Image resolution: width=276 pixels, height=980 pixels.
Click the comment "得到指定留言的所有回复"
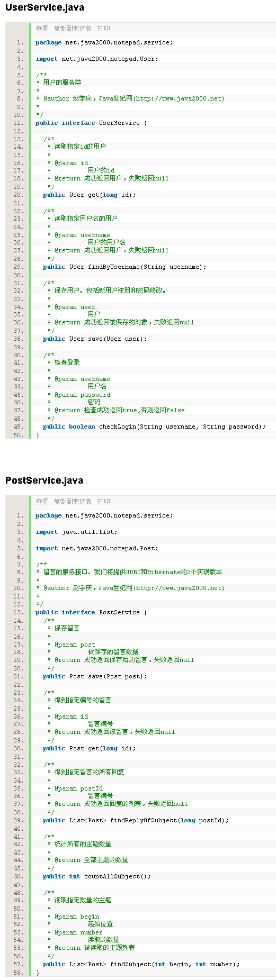click(86, 772)
